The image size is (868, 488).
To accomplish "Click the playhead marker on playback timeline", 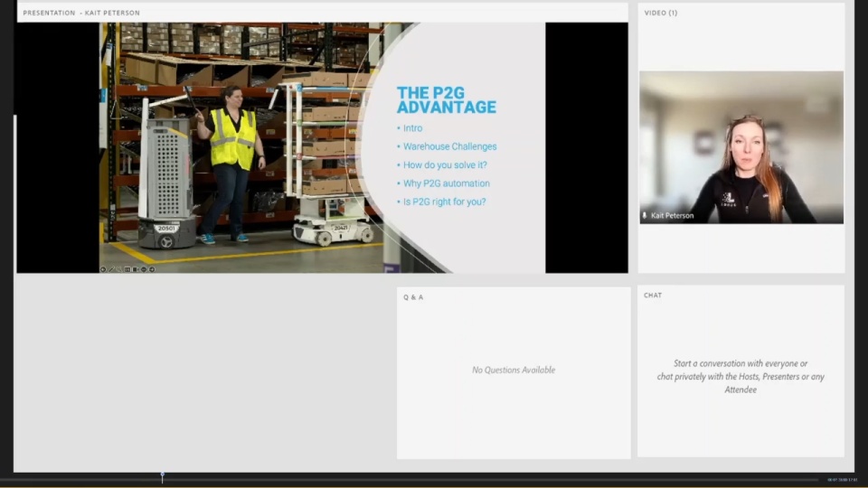I will [x=162, y=477].
